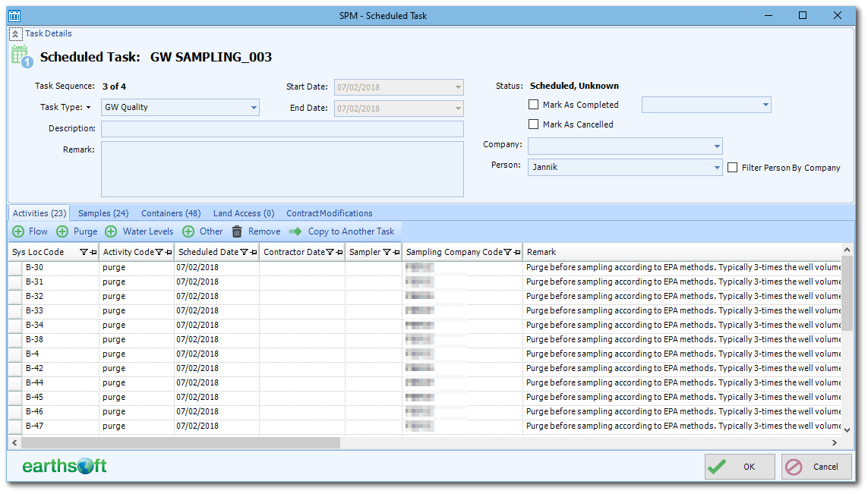Open the filter funnel on Sys Loc Code column
This screenshot has width=868, height=494.
click(x=85, y=252)
